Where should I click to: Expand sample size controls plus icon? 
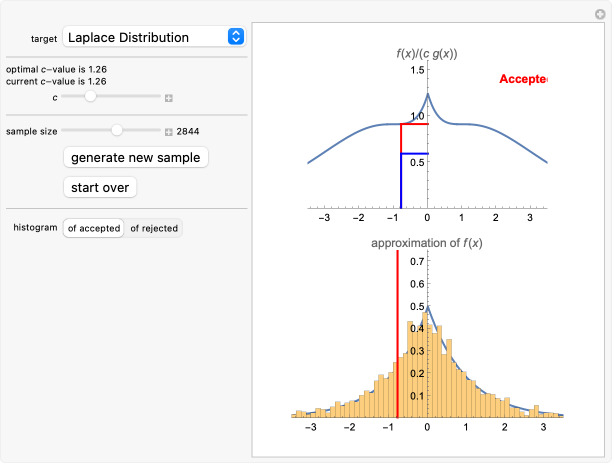tap(169, 131)
